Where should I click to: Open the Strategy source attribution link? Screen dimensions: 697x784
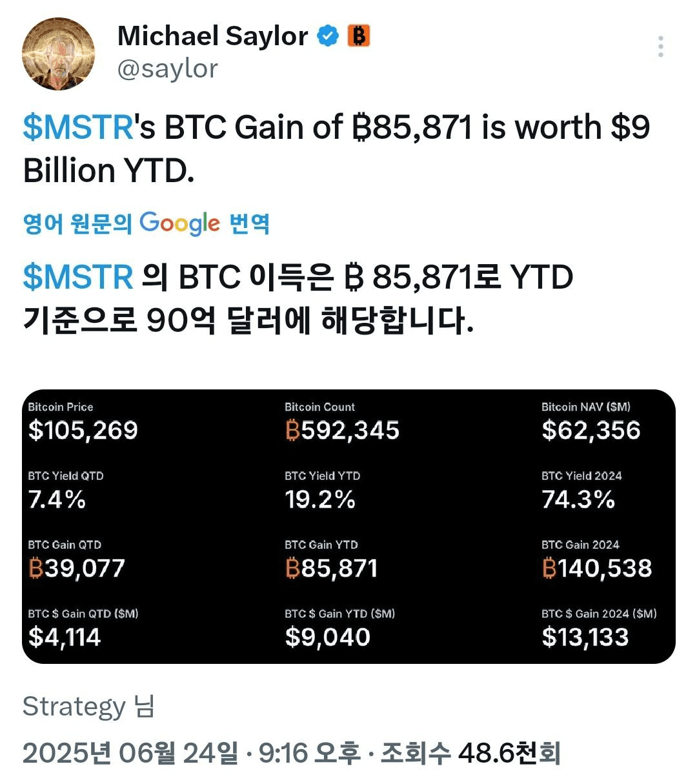(88, 707)
